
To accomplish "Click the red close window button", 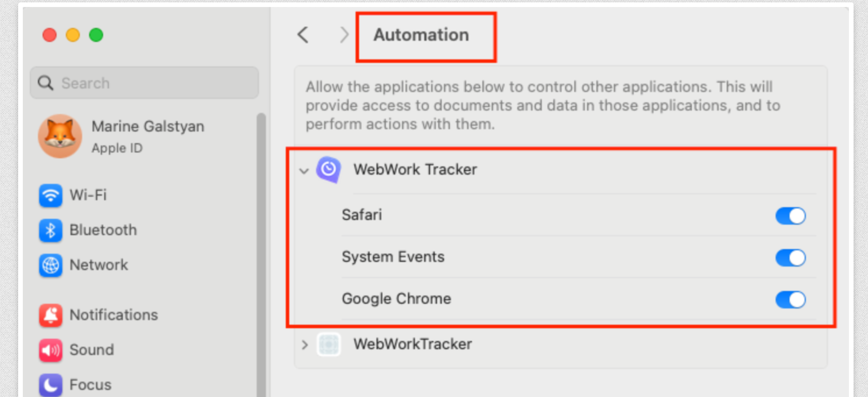I will pos(49,35).
